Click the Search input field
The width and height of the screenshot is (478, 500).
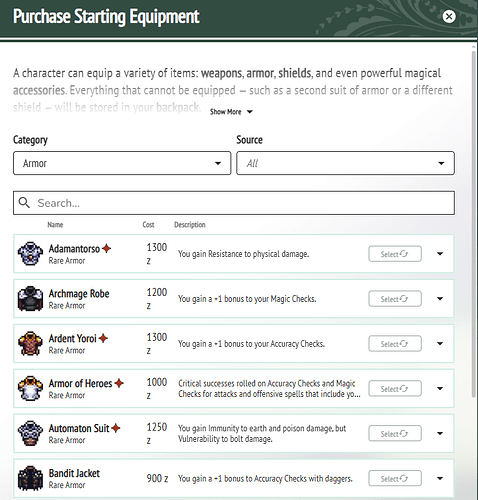click(x=234, y=203)
